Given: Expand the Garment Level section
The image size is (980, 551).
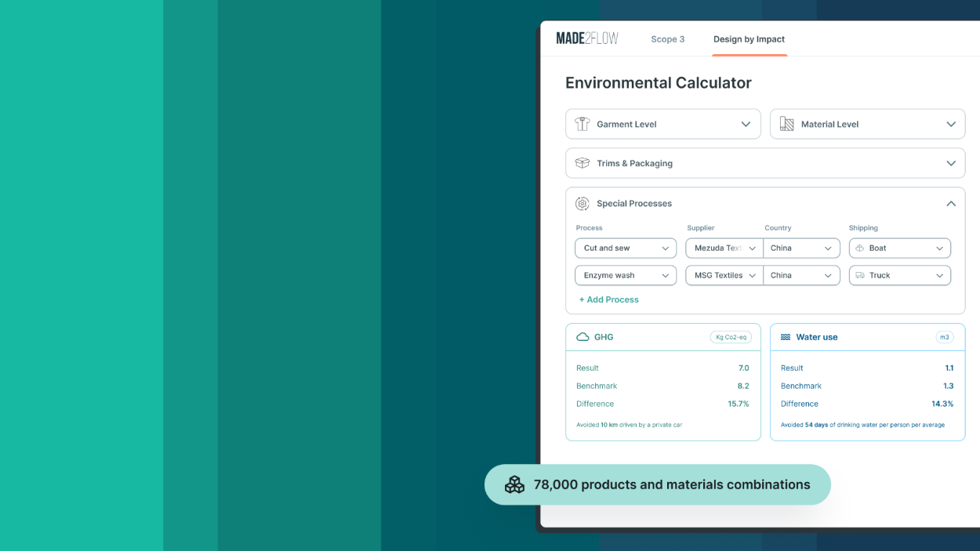Looking at the screenshot, I should pyautogui.click(x=746, y=124).
